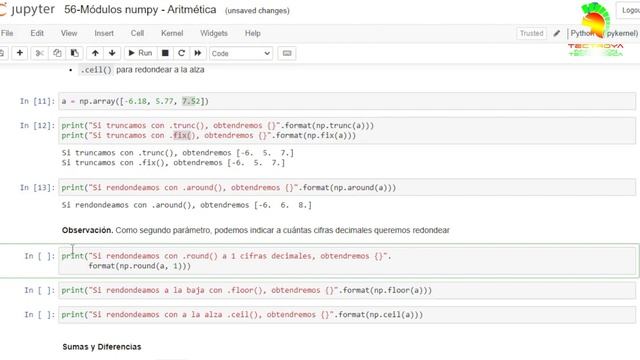Open the cell type Code dropdown

click(241, 53)
